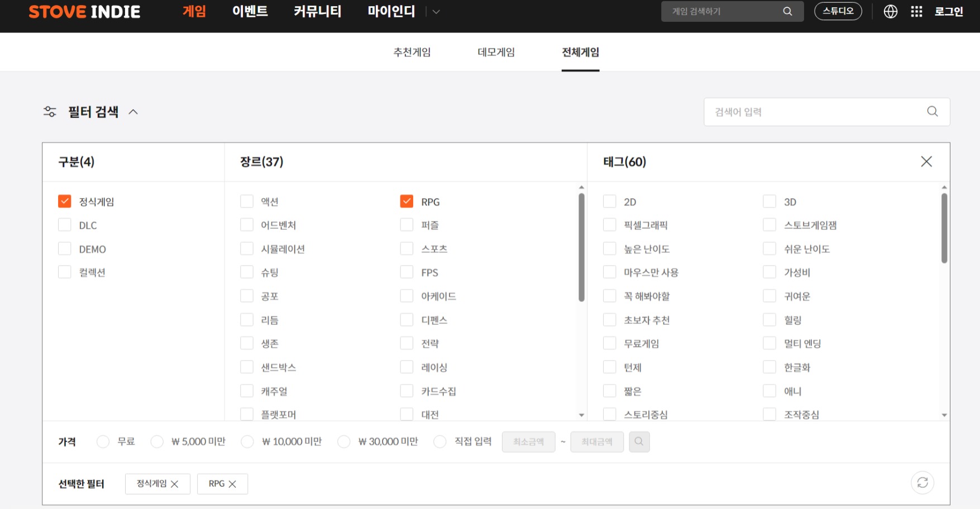This screenshot has width=980, height=509.
Task: Click the price range search button
Action: [x=639, y=441]
